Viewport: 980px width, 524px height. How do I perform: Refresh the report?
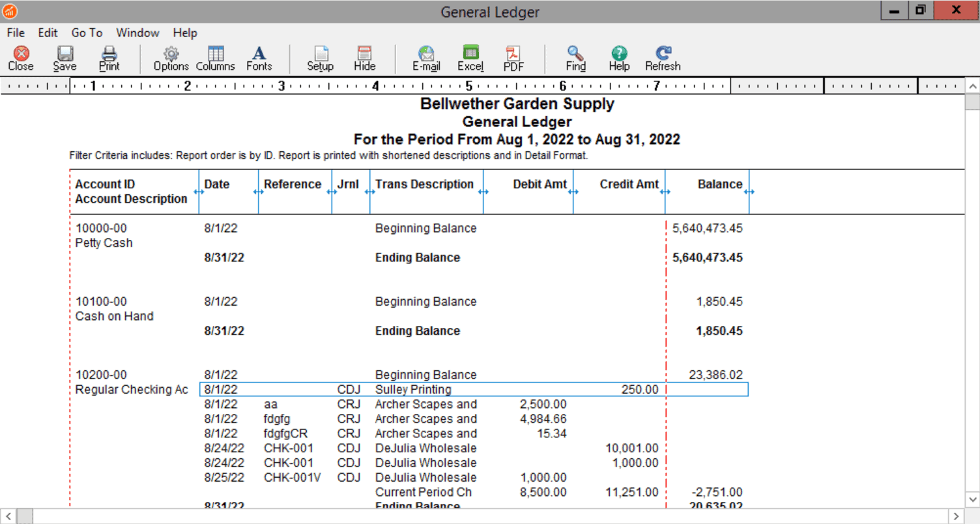tap(663, 58)
